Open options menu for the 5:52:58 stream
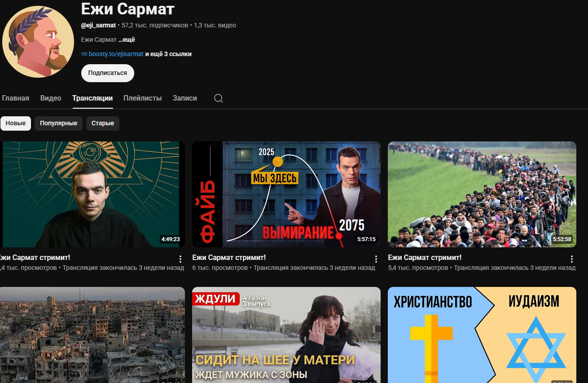Viewport: 588px width, 383px height. pos(572,259)
